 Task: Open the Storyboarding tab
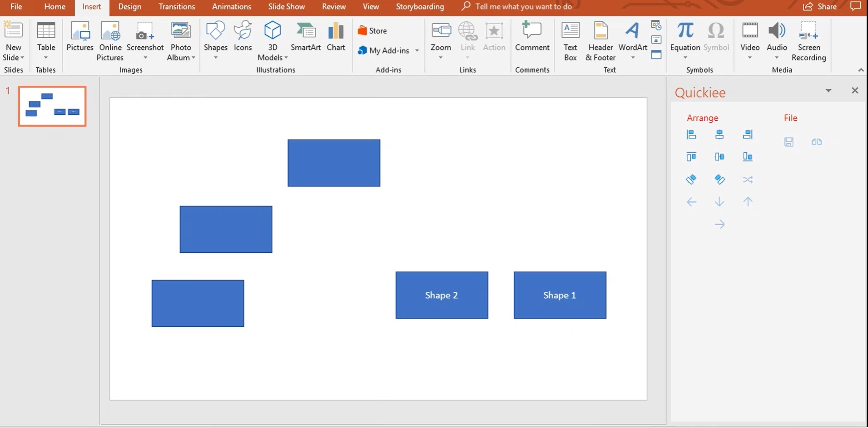(x=420, y=7)
